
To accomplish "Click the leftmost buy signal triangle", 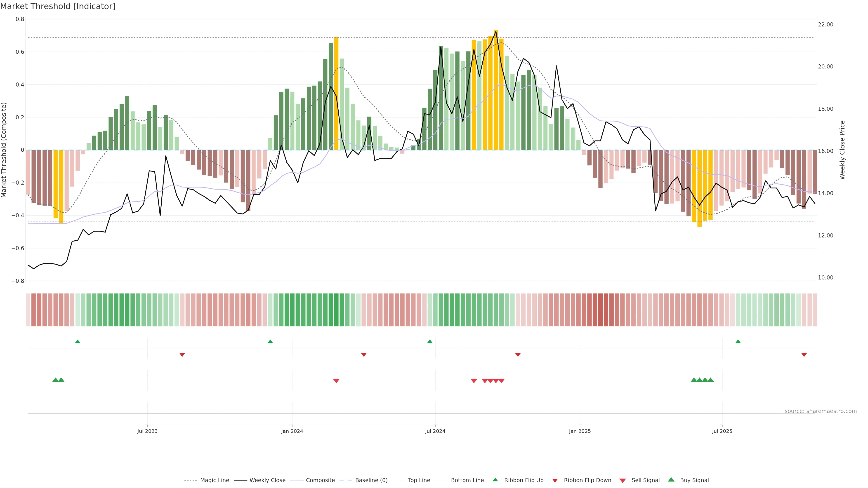I will click(56, 380).
